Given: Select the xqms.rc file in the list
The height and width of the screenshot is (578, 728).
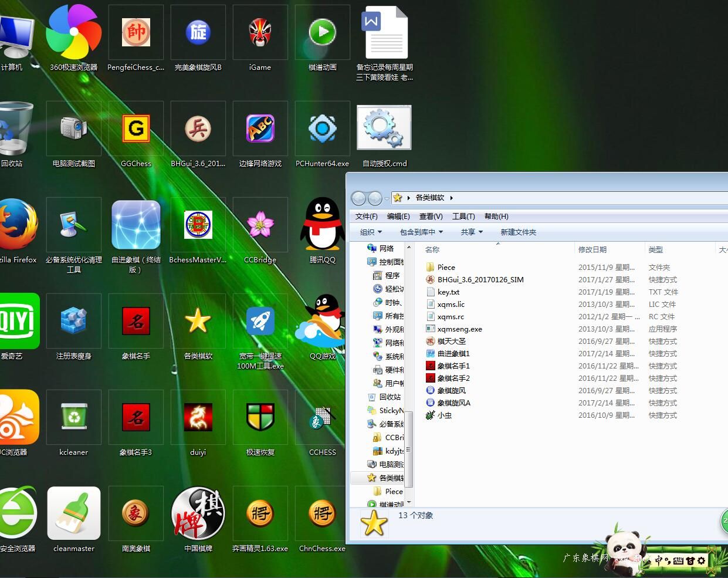Looking at the screenshot, I should click(445, 316).
